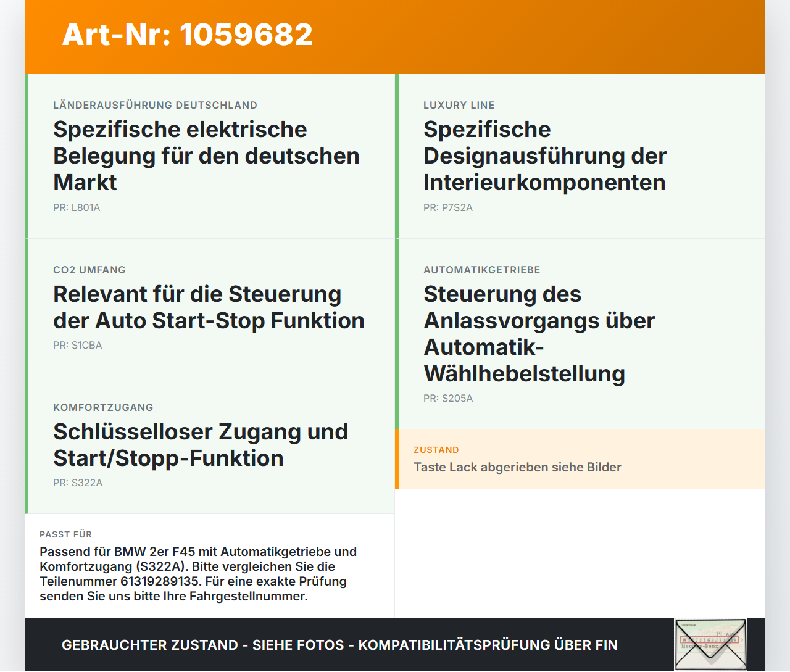The width and height of the screenshot is (790, 672).
Task: Select the PR: L801A code
Action: 77,208
